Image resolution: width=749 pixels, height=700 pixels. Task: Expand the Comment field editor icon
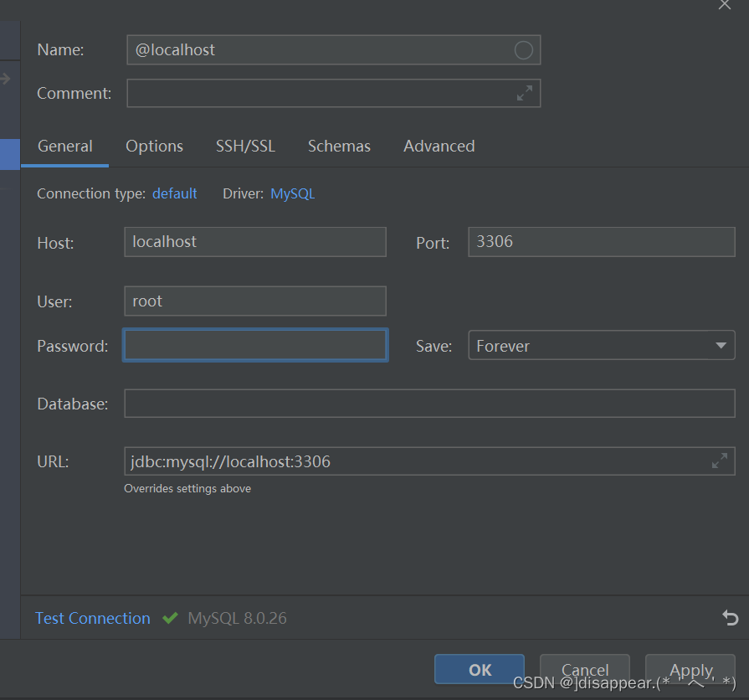tap(525, 93)
